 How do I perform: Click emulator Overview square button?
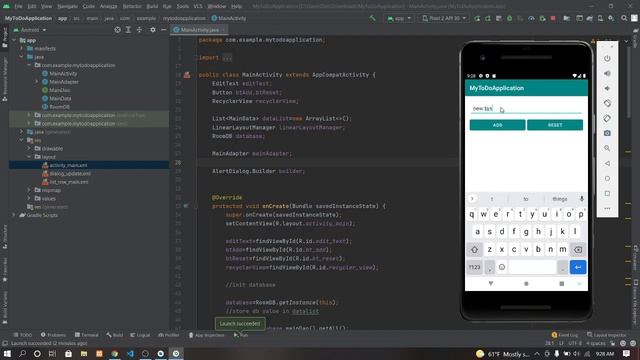tap(607, 193)
